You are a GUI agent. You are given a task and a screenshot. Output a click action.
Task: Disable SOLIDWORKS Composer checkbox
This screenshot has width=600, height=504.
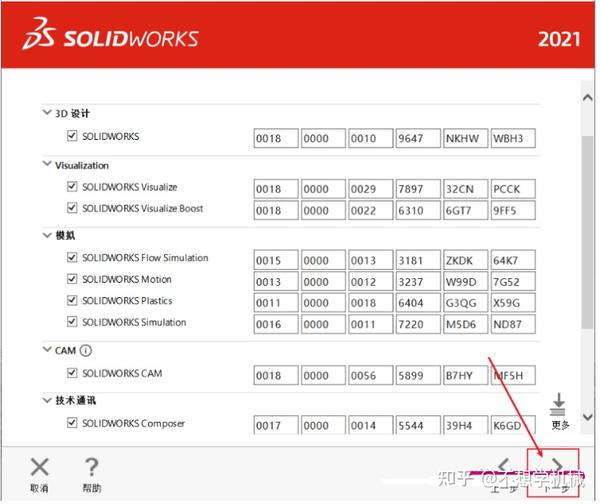point(72,423)
